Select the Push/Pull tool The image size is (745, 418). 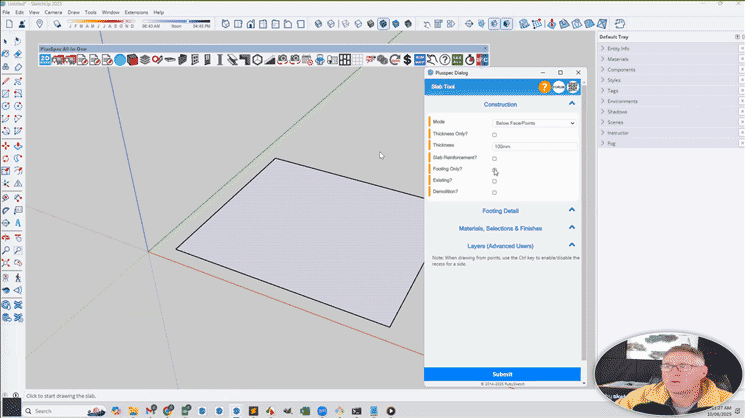point(18,146)
